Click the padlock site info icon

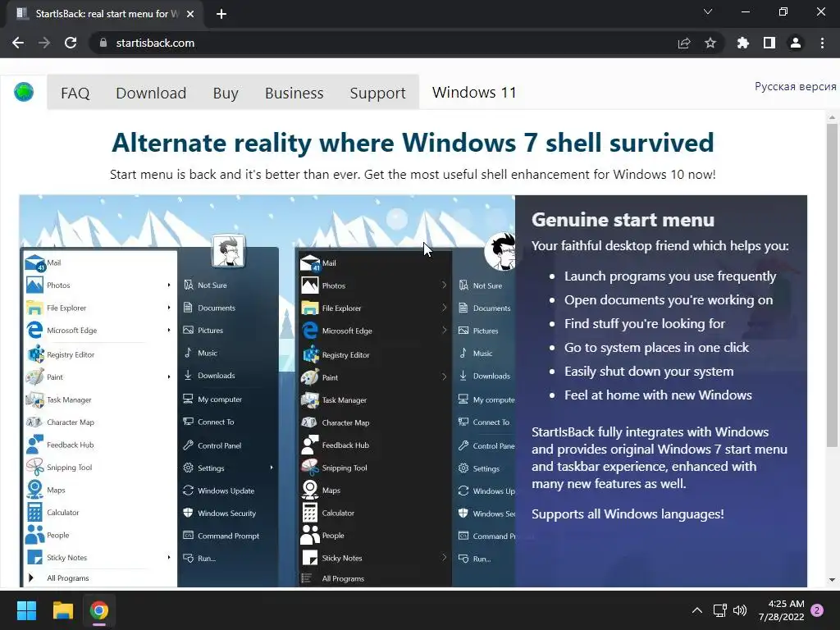click(x=103, y=43)
